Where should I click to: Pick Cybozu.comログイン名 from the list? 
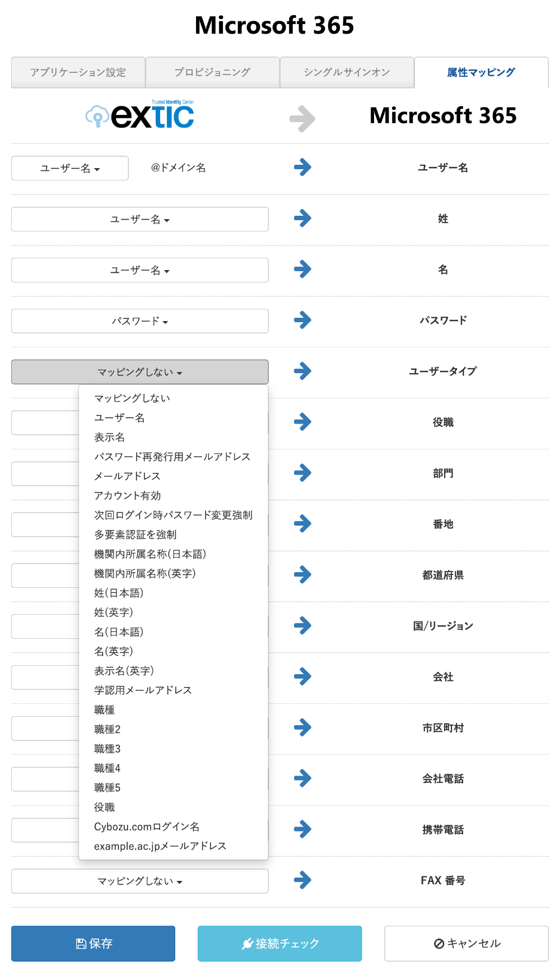point(147,827)
